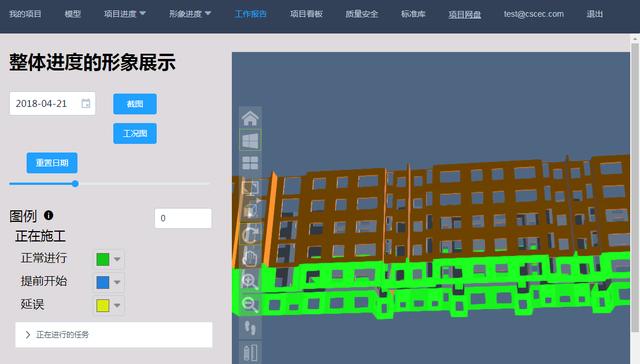Click the date timeline slider handle
This screenshot has width=640, height=364.
(75, 184)
